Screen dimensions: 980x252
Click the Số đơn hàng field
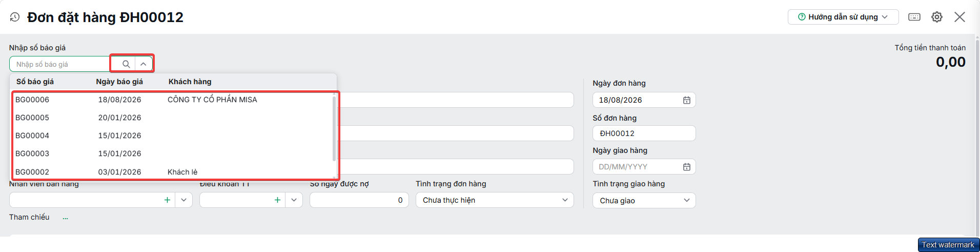[x=644, y=133]
